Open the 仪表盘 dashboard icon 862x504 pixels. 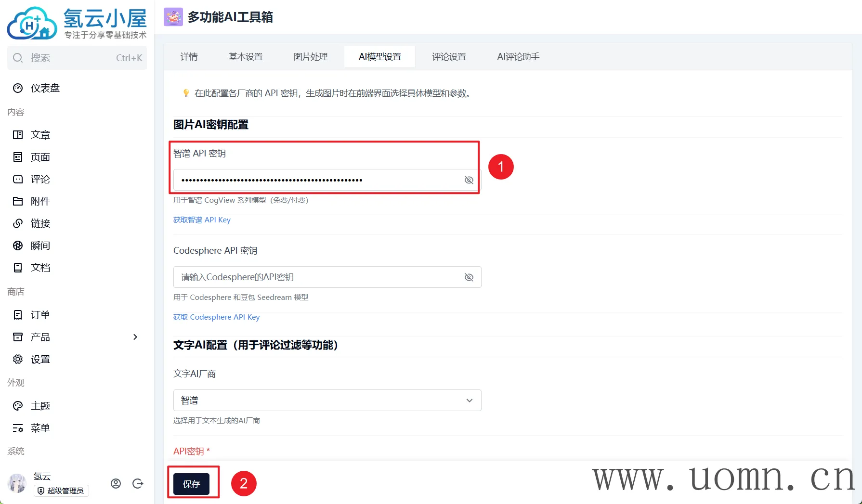tap(18, 88)
